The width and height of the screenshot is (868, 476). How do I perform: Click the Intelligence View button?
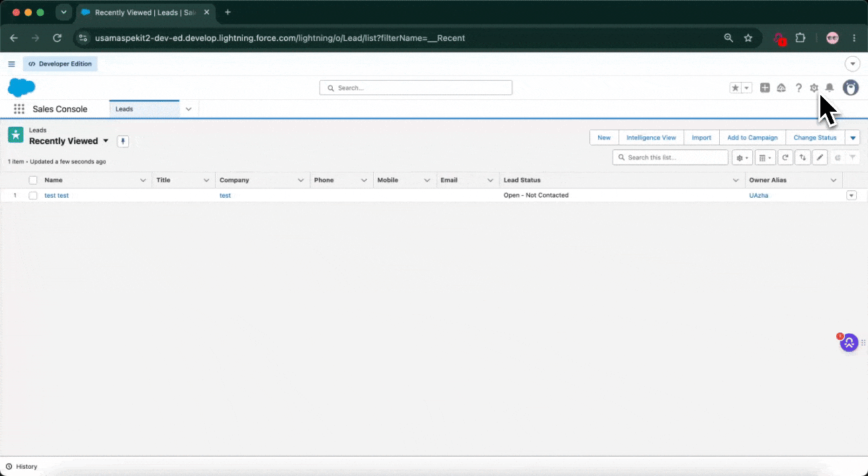pos(651,138)
